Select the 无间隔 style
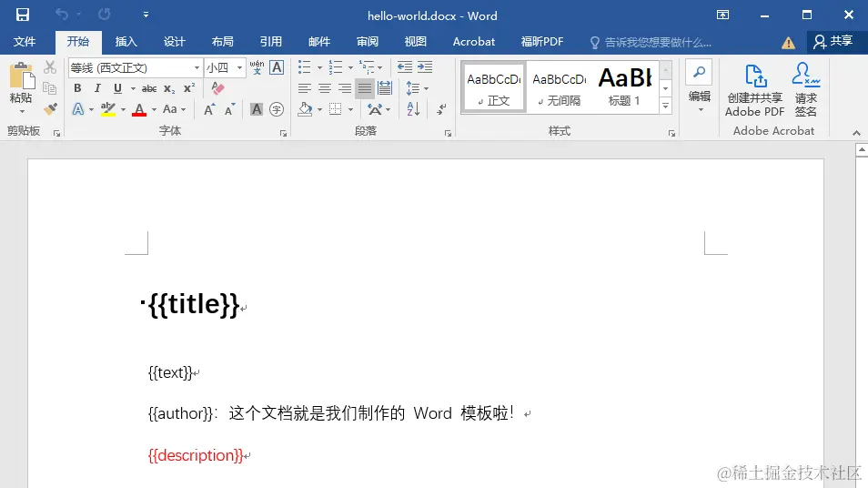Image resolution: width=868 pixels, height=488 pixels. click(x=560, y=88)
